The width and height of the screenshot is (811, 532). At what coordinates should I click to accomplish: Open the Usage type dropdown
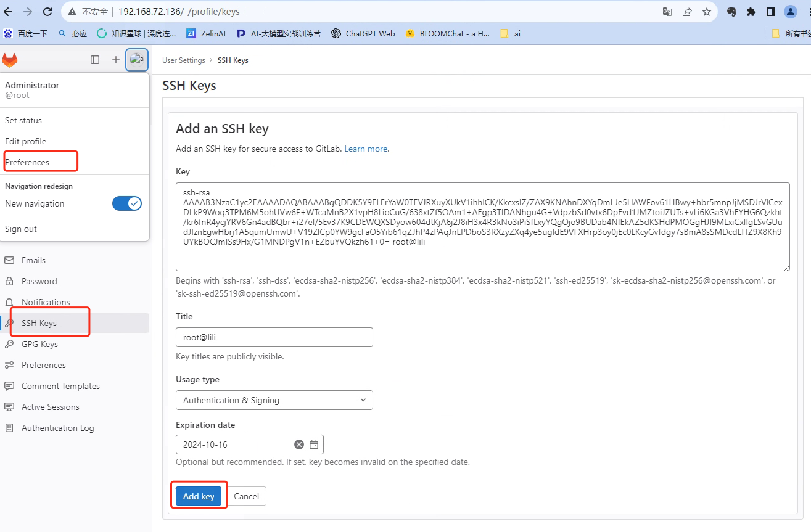coord(274,399)
